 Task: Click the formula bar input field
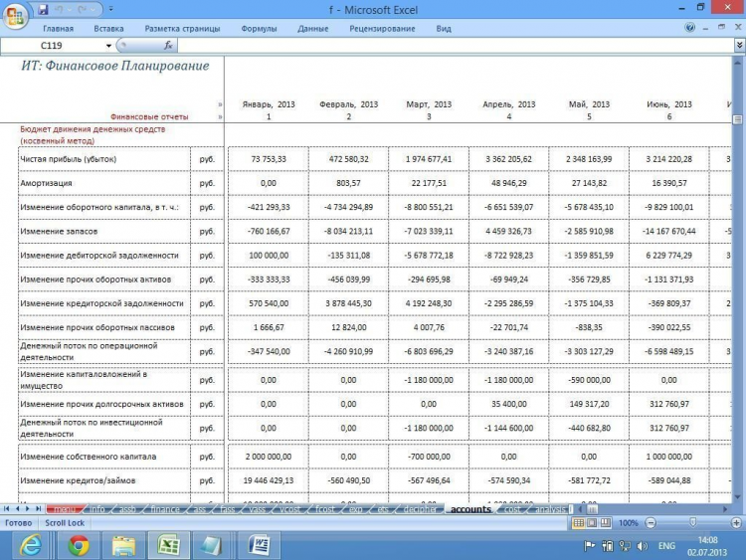(448, 46)
